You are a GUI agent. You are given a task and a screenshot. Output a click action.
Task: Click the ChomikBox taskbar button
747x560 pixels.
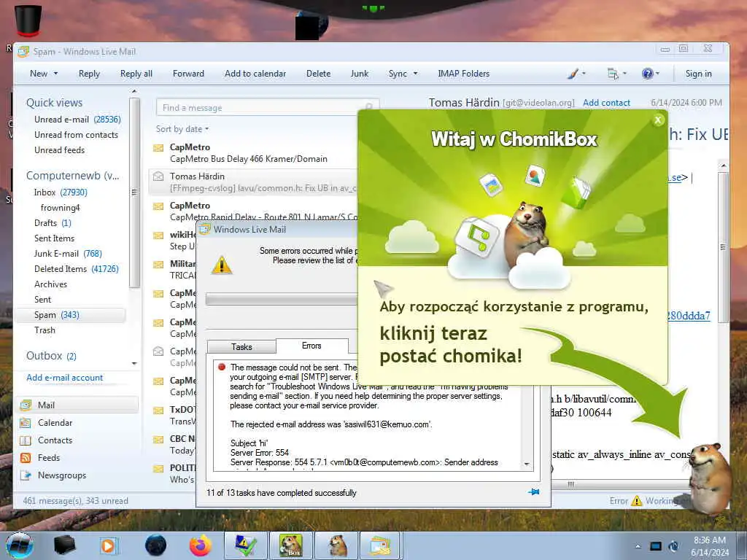290,545
